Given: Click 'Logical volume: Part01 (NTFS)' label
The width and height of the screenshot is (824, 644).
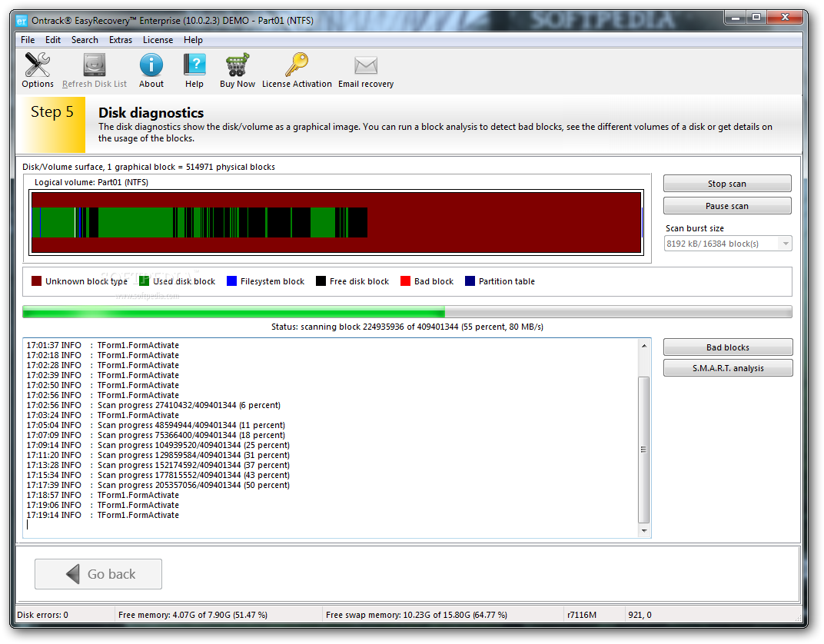Looking at the screenshot, I should click(91, 182).
